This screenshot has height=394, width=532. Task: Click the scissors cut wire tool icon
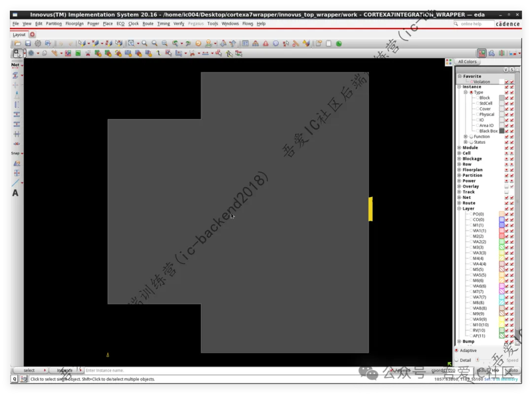pos(192,53)
